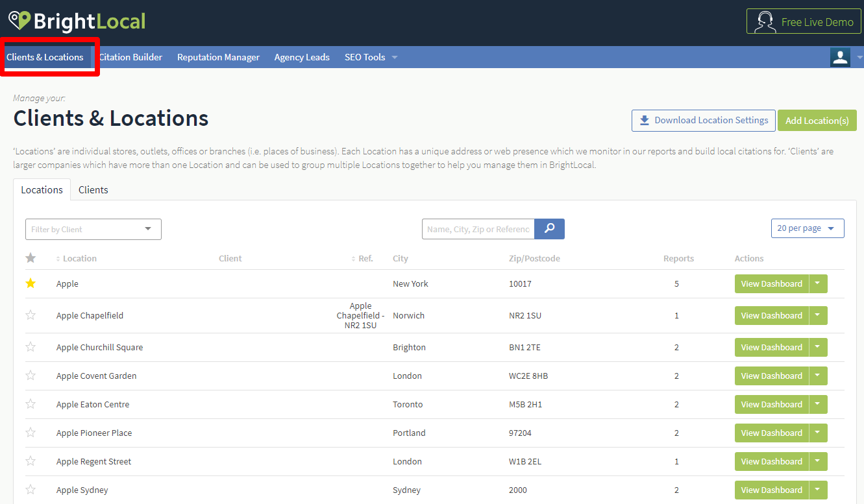The height and width of the screenshot is (504, 864).
Task: Star the Apple Eaton Centre location
Action: [x=31, y=404]
